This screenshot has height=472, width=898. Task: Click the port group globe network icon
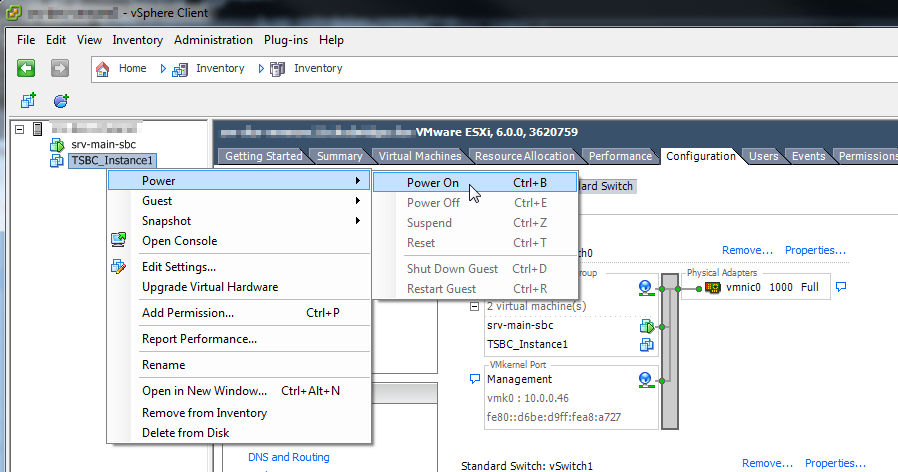pyautogui.click(x=645, y=288)
